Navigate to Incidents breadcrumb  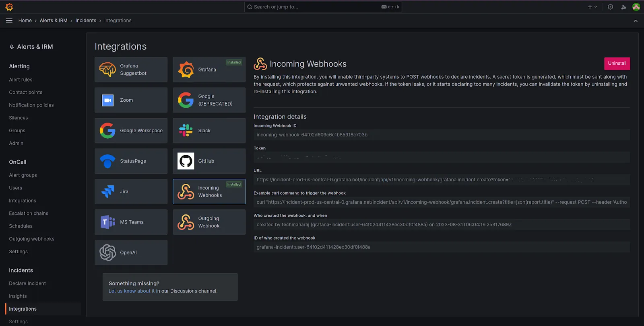pos(86,21)
